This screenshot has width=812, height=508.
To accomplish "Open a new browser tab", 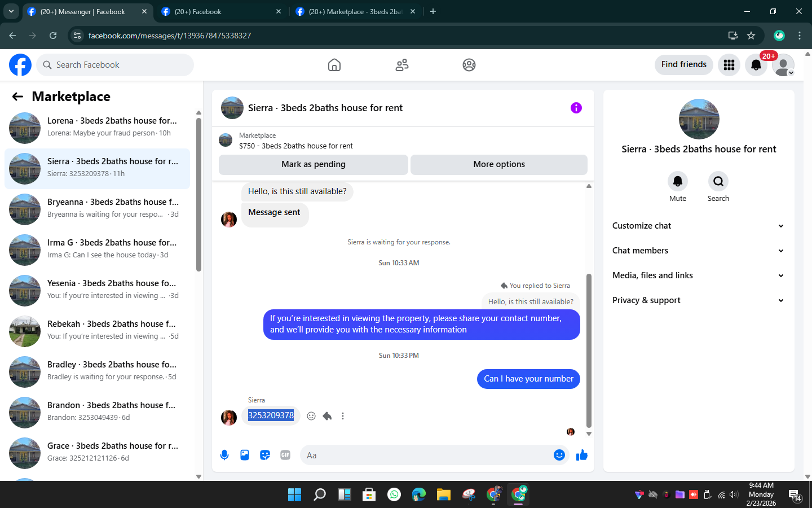I will point(433,11).
